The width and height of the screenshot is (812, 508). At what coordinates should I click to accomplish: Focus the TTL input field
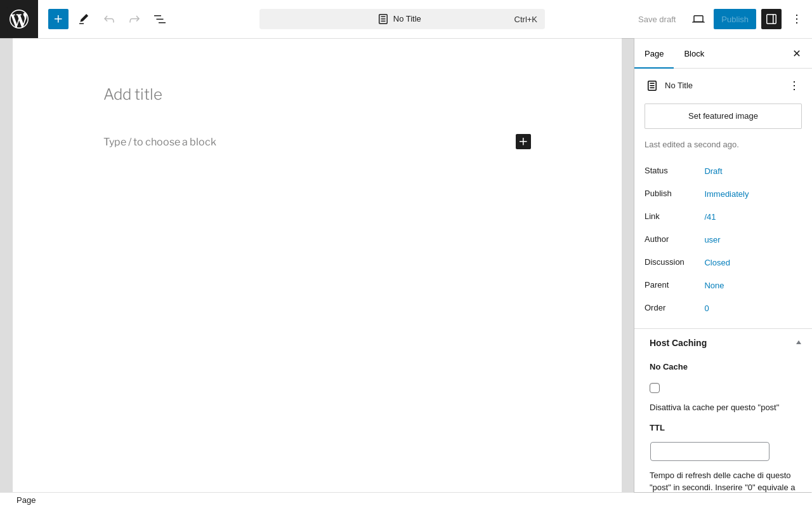710,451
